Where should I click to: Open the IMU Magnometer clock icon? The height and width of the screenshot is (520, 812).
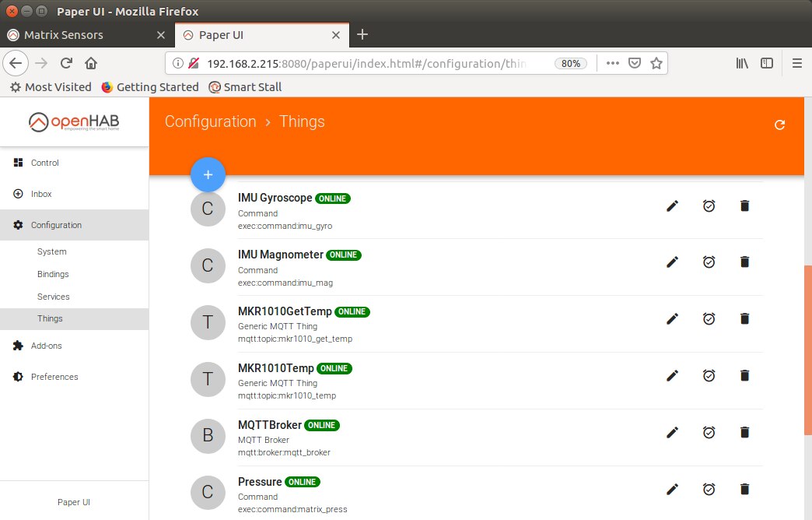coord(709,262)
